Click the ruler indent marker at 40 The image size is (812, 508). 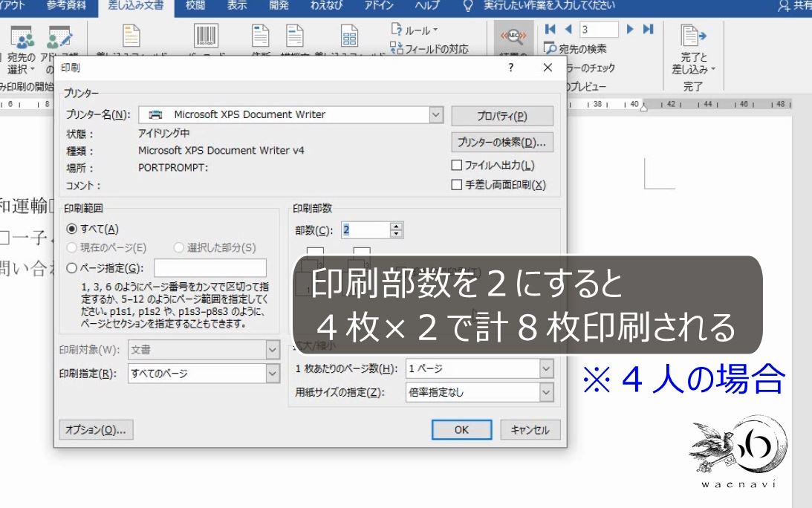click(x=643, y=107)
